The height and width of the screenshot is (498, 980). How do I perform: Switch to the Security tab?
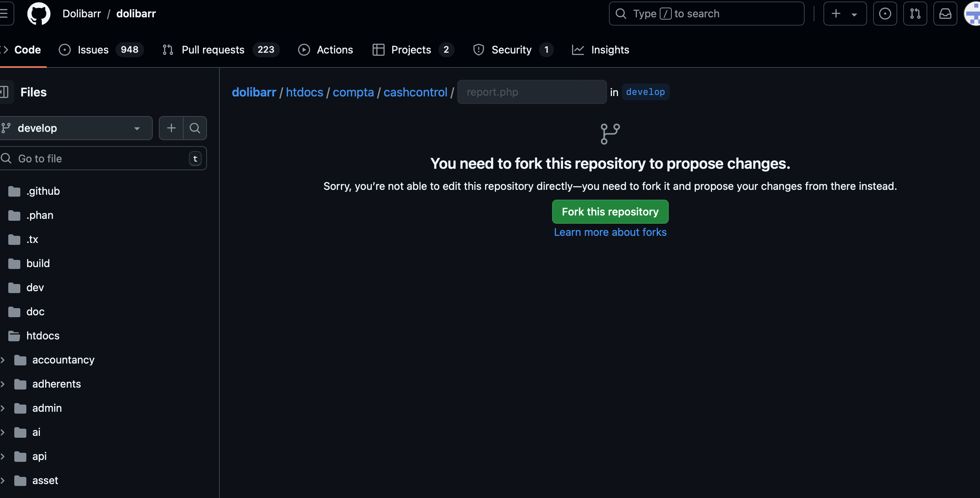coord(513,50)
